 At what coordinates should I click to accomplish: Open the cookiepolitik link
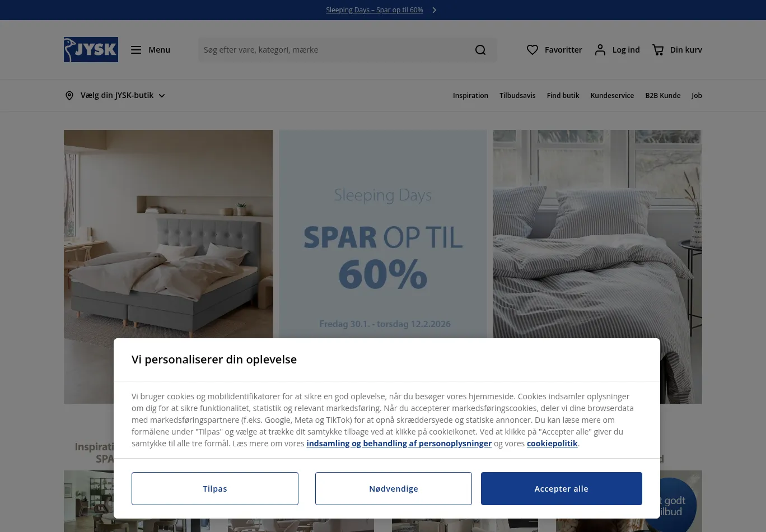pos(552,444)
